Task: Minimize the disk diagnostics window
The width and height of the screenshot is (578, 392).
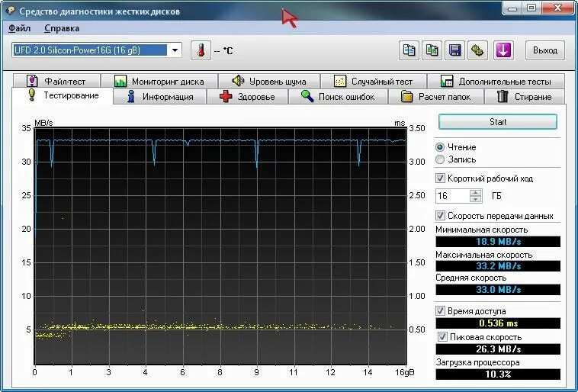Action: (512, 8)
